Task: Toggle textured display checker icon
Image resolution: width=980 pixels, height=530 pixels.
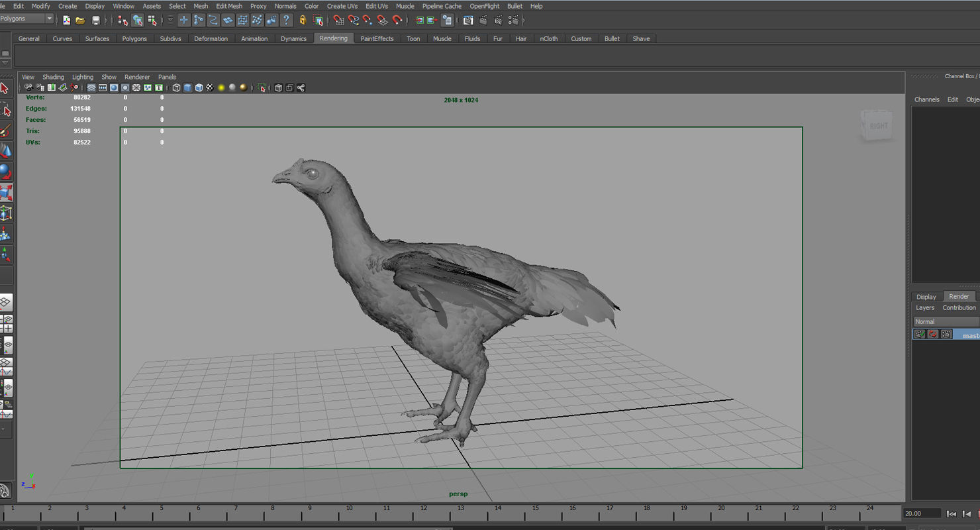Action: point(210,87)
